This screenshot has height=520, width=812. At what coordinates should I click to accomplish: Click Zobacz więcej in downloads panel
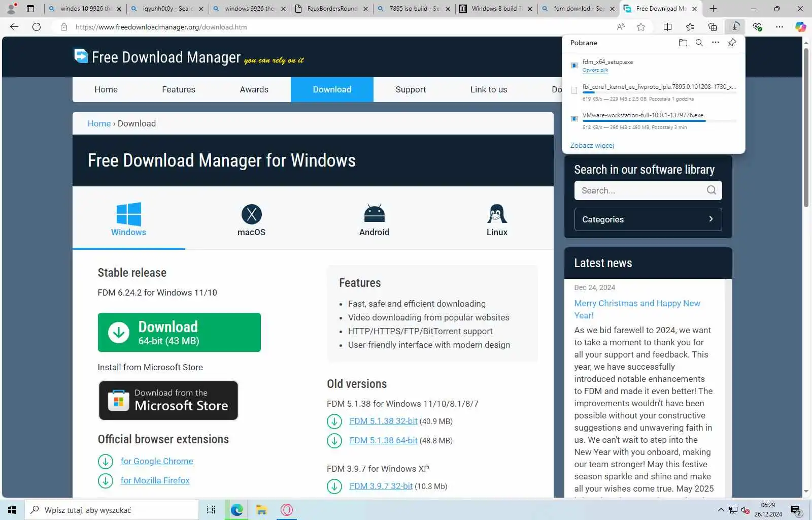592,145
